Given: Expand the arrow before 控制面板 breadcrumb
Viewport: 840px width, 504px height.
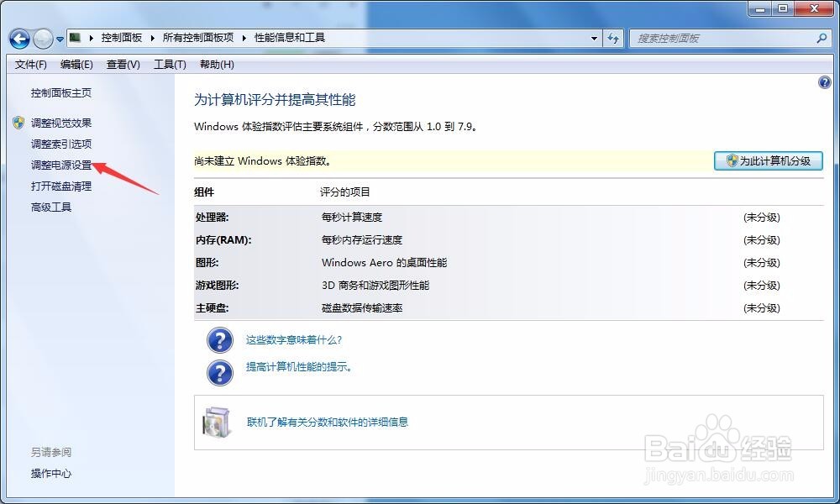Looking at the screenshot, I should coord(91,38).
